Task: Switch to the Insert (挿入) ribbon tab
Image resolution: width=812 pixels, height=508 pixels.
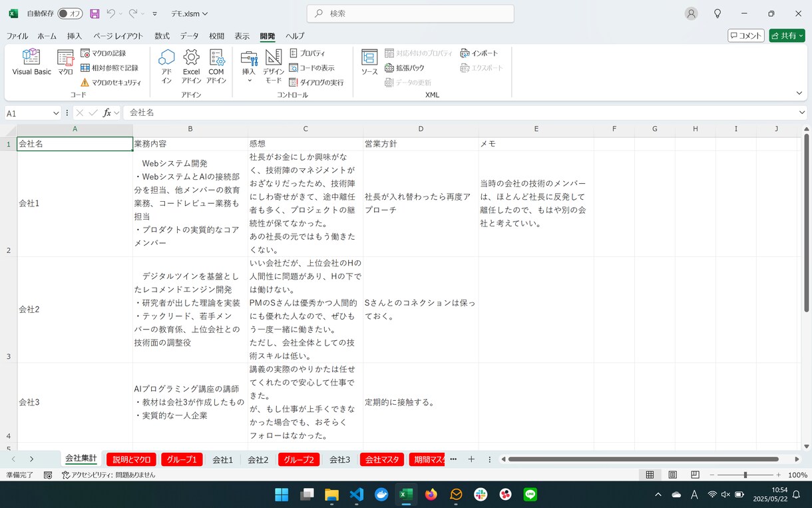Action: (75, 36)
